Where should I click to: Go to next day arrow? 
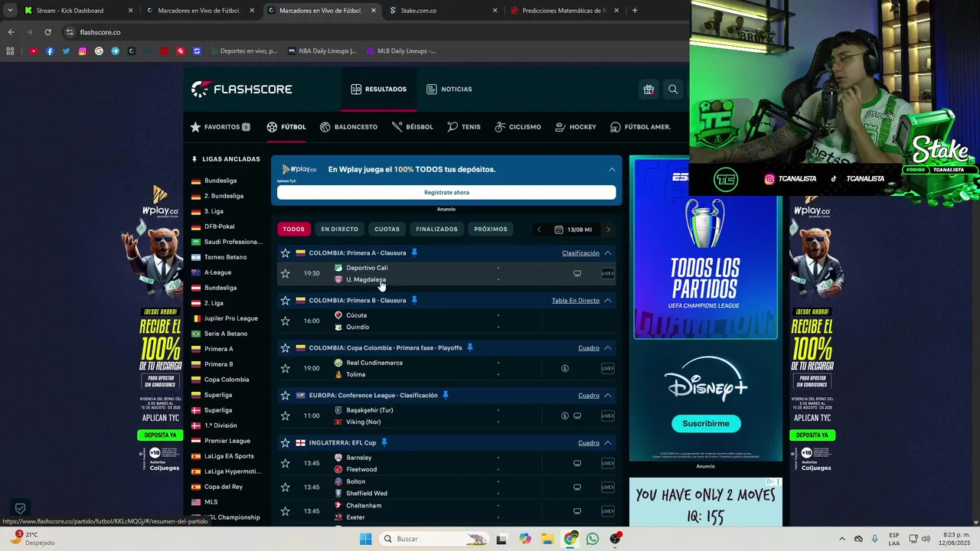point(609,230)
